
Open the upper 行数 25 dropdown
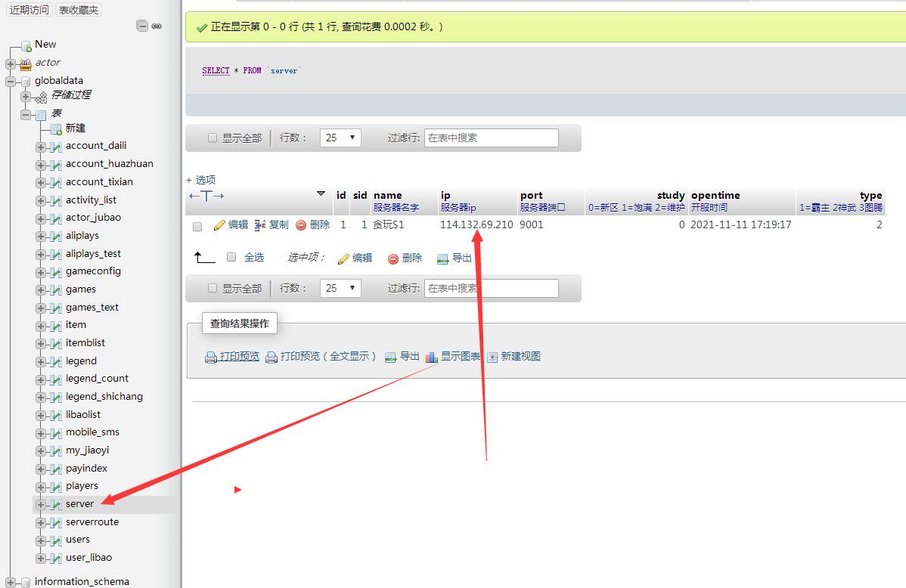coord(341,138)
